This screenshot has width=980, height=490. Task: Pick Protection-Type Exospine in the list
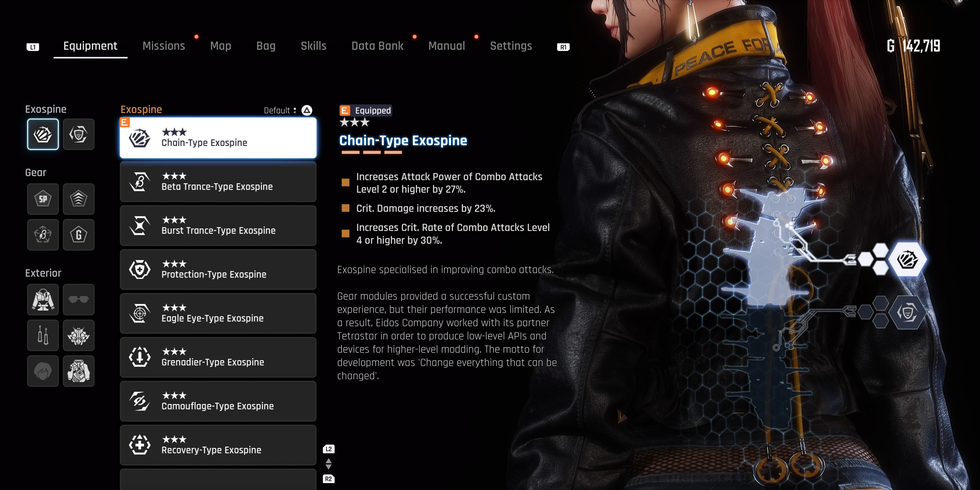[x=218, y=269]
